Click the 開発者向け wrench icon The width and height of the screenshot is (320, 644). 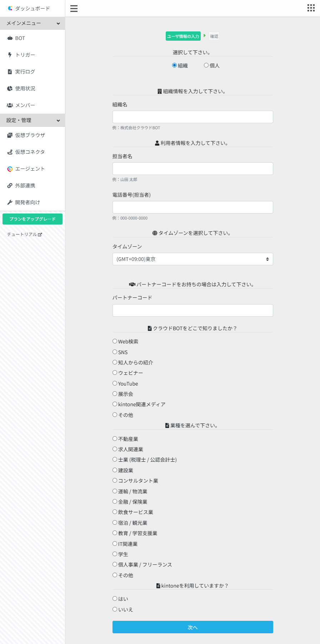pyautogui.click(x=10, y=202)
